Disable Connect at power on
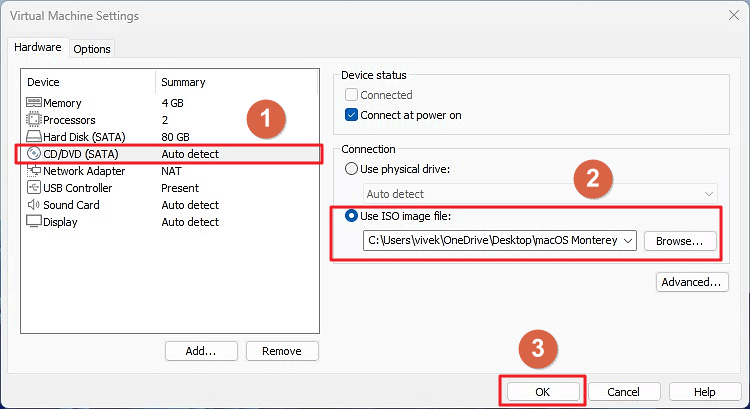The height and width of the screenshot is (409, 750). click(x=351, y=115)
